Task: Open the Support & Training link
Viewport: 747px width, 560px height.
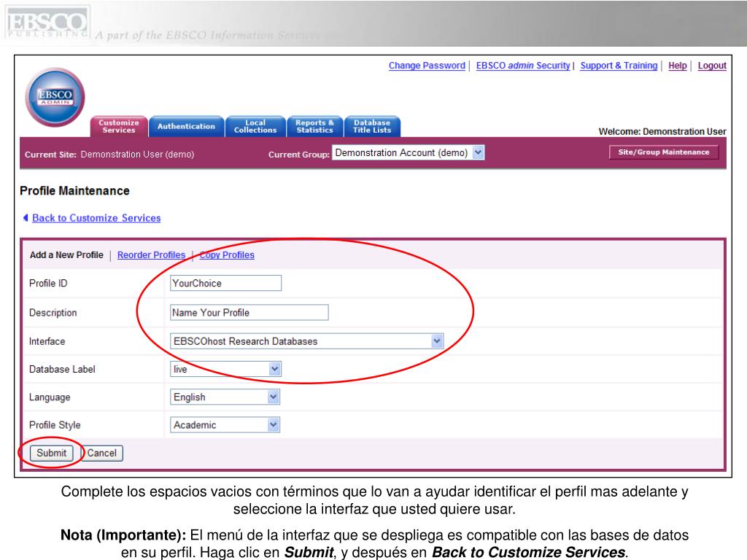Action: [x=619, y=66]
